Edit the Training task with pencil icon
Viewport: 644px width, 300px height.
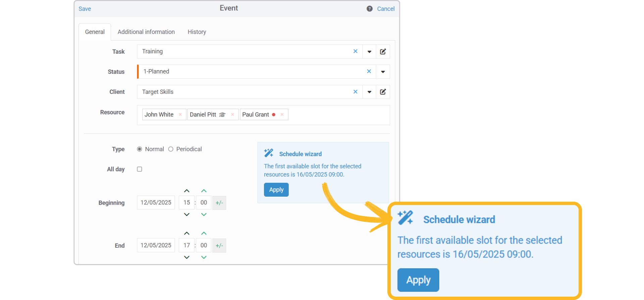[x=383, y=52]
